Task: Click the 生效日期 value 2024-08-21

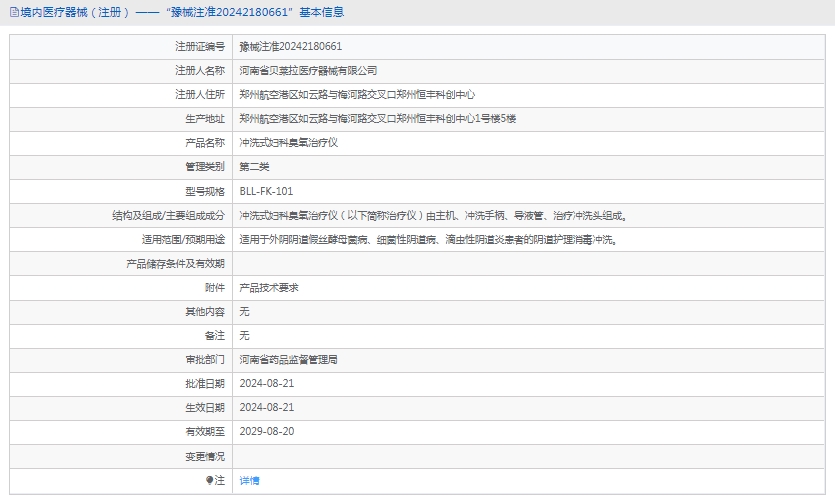Action: pyautogui.click(x=267, y=407)
